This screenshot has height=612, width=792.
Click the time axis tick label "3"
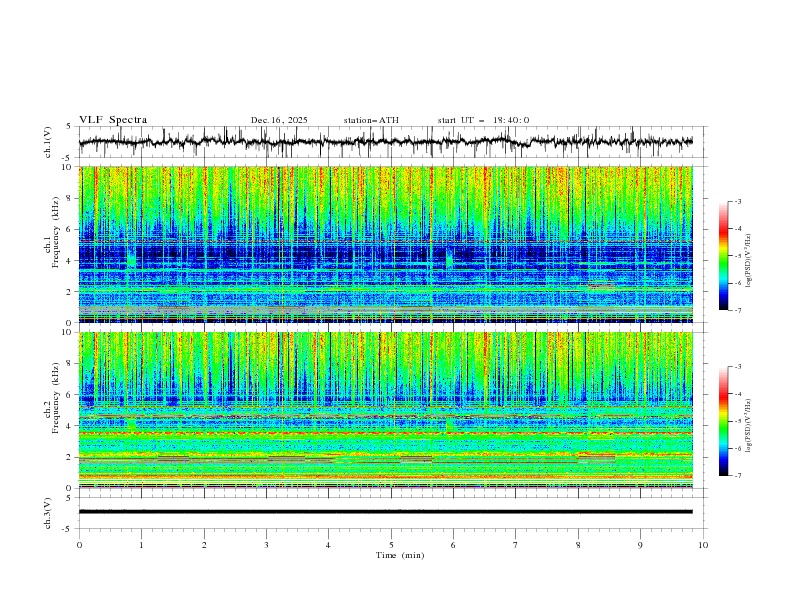pos(266,545)
